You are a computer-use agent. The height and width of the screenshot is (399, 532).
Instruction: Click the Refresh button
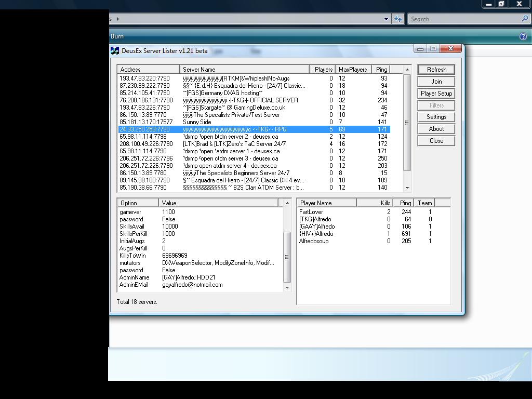(436, 70)
